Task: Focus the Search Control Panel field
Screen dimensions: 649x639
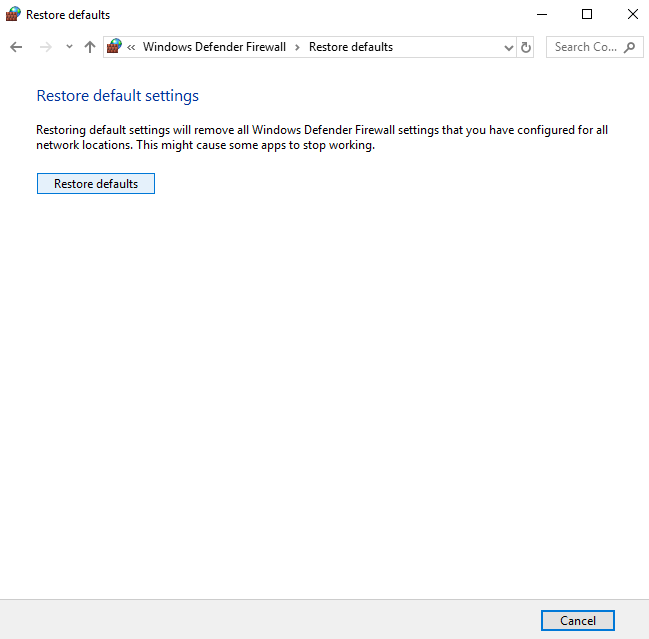Action: 594,47
